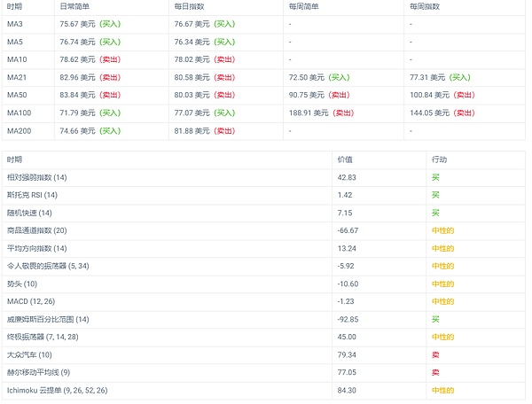Click the 13.24 value
Image resolution: width=532 pixels, height=404 pixels.
347,249
